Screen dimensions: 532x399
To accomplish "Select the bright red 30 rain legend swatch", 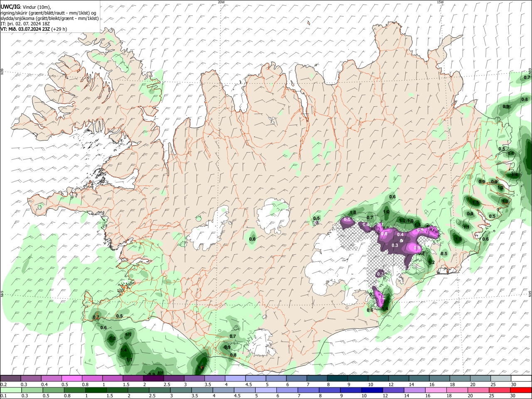I will [521, 390].
